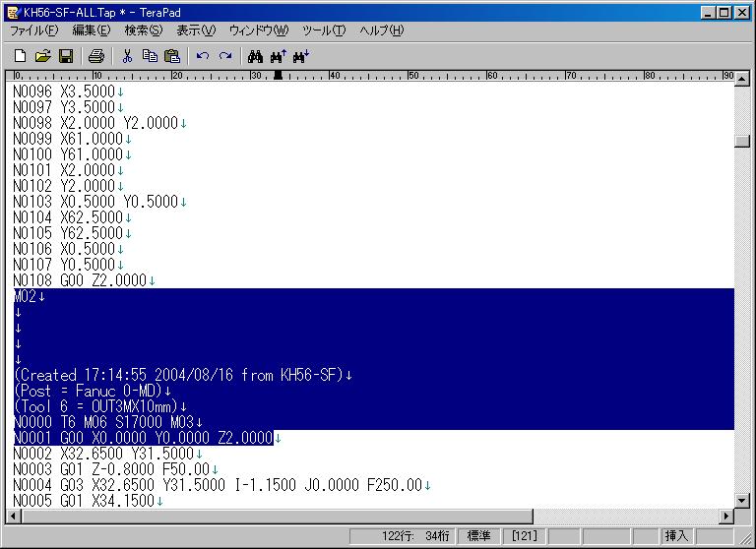The width and height of the screenshot is (756, 549).
Task: Create a new file with toolbar icon
Action: click(x=21, y=56)
